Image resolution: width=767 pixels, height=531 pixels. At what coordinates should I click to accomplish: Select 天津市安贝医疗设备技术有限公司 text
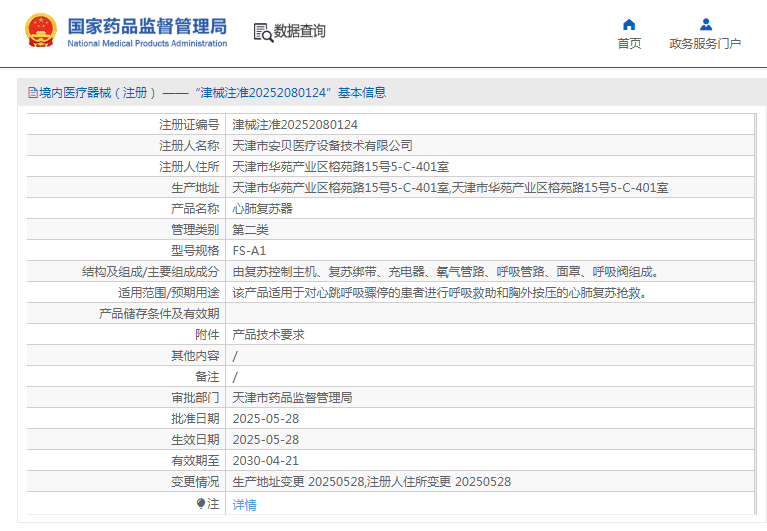322,146
